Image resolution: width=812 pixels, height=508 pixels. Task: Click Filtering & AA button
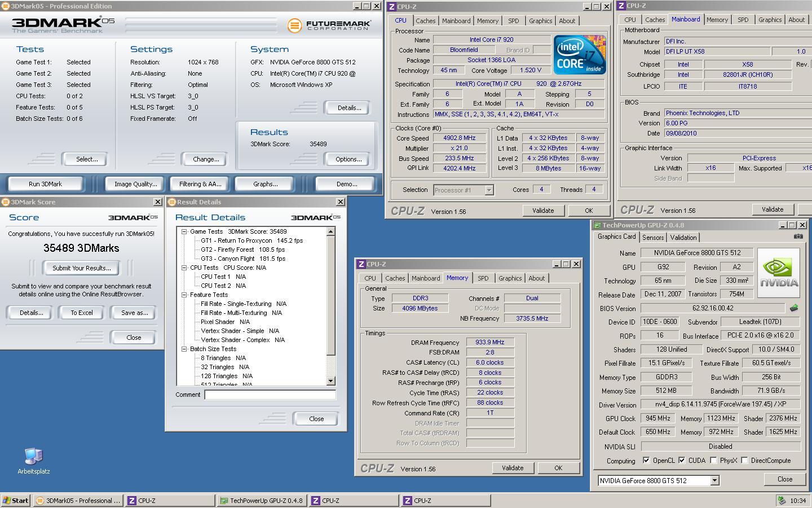(x=200, y=184)
